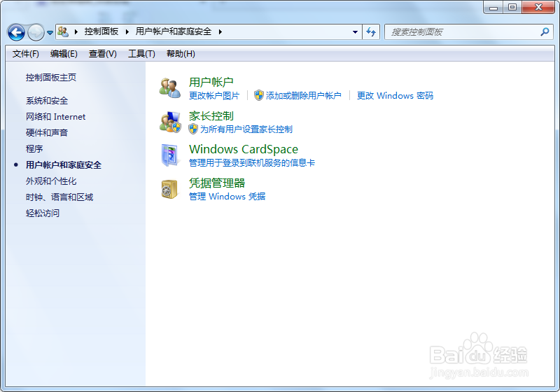Image resolution: width=560 pixels, height=392 pixels.
Task: Open 时钟、语言和区域 category in sidebar
Action: tap(59, 197)
